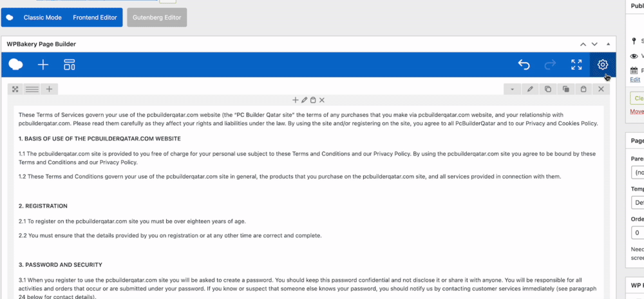Open the Frontend Editor
The height and width of the screenshot is (299, 644).
(x=95, y=17)
